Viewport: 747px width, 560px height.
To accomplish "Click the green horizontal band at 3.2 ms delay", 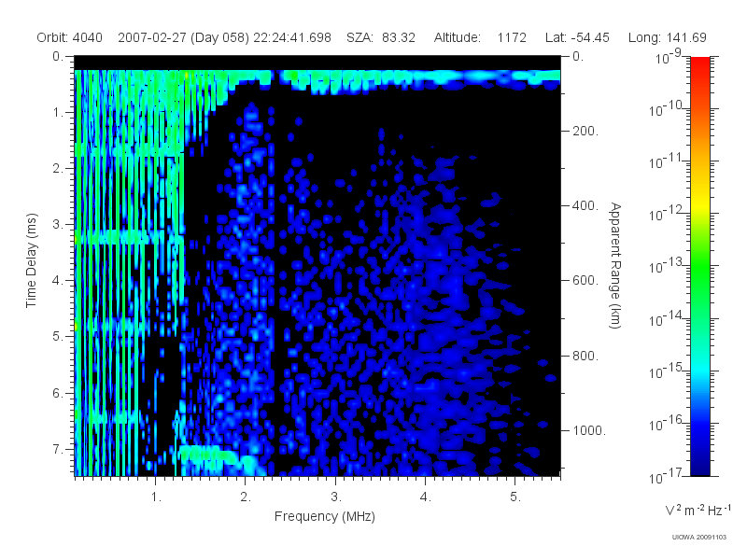I will (x=129, y=237).
